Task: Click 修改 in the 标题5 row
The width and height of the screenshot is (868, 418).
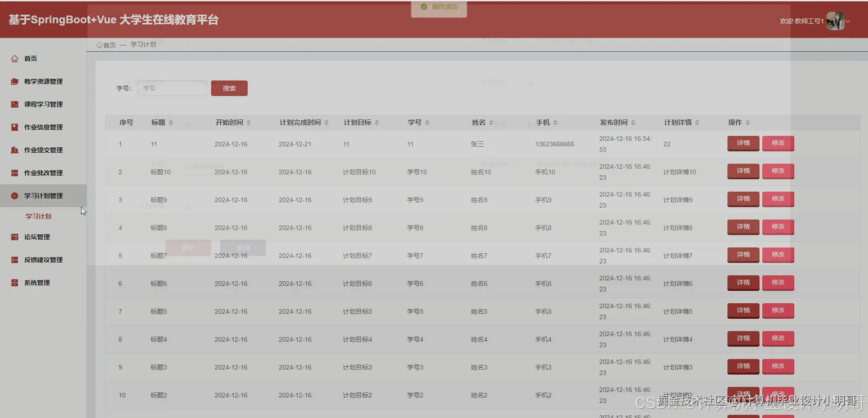Action: (x=778, y=311)
